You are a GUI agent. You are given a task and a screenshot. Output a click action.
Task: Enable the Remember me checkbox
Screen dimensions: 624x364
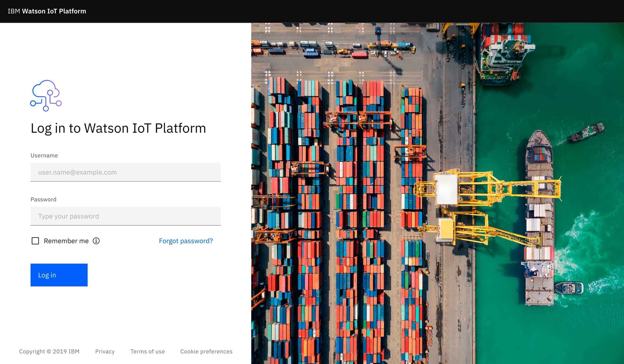pyautogui.click(x=35, y=241)
